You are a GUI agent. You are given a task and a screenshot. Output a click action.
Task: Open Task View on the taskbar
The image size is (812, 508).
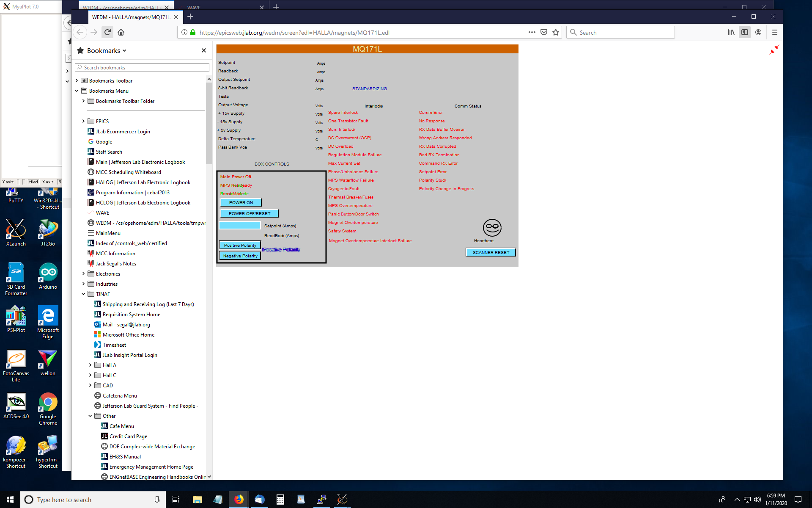tap(176, 500)
